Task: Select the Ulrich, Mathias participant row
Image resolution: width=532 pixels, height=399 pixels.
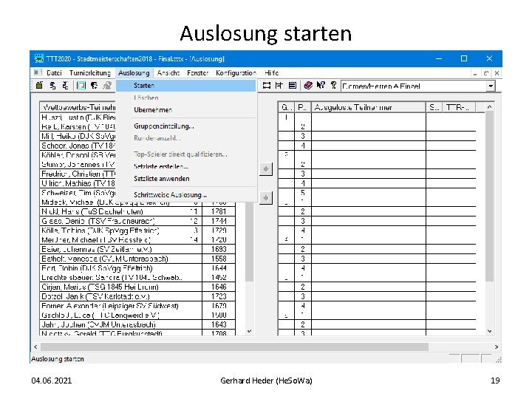Action: pyautogui.click(x=78, y=183)
